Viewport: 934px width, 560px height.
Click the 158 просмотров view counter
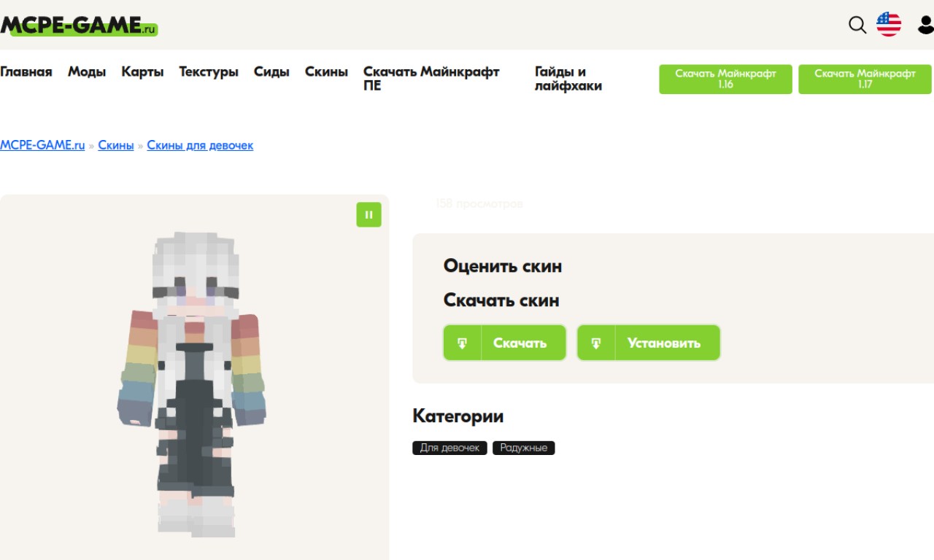479,204
